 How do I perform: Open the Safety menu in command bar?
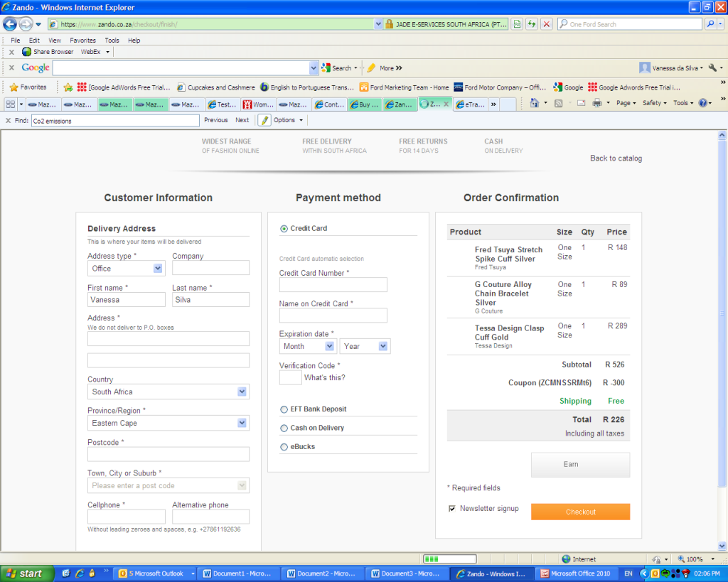(x=654, y=103)
